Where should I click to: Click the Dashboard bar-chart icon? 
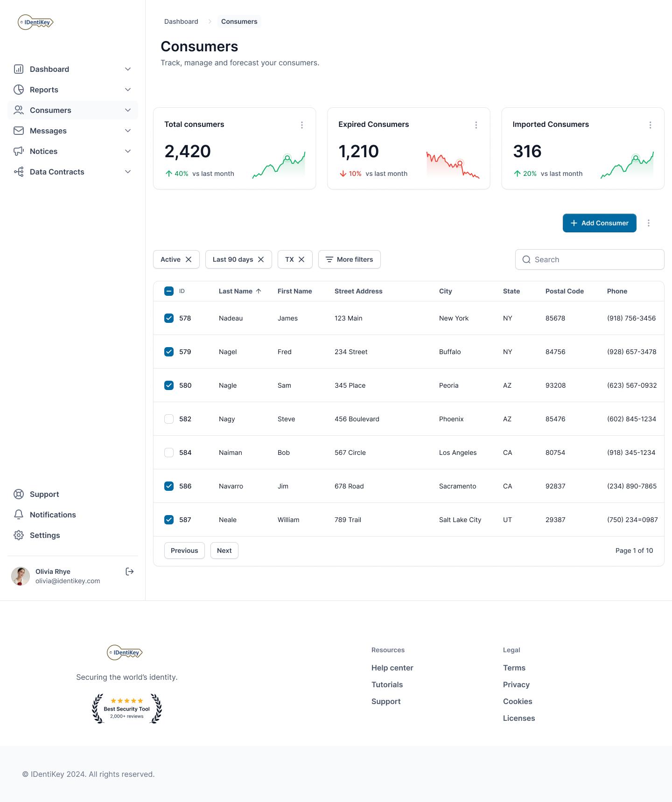19,69
